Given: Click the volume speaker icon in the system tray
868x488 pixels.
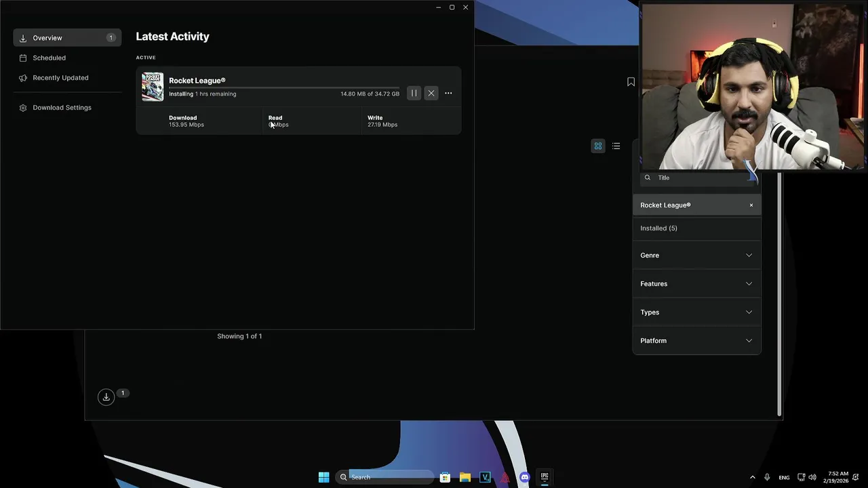Looking at the screenshot, I should [x=812, y=477].
